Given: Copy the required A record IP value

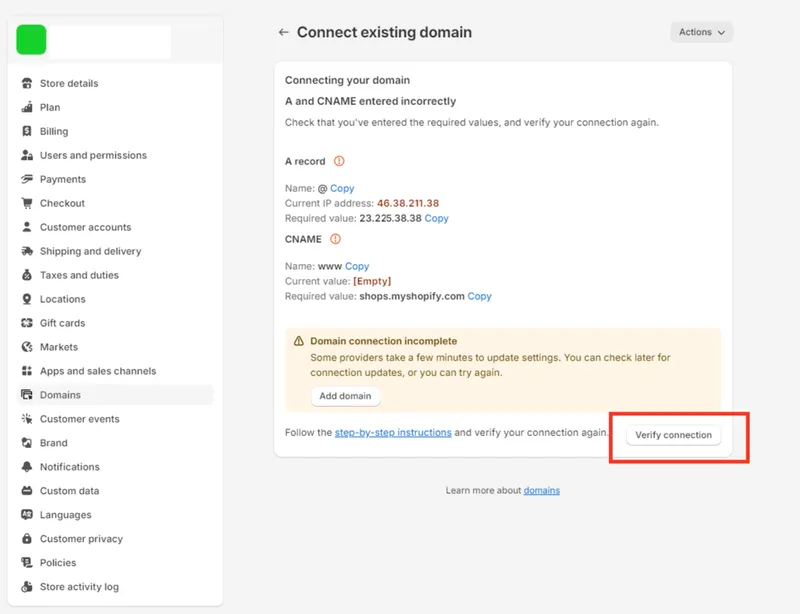Looking at the screenshot, I should click(436, 218).
